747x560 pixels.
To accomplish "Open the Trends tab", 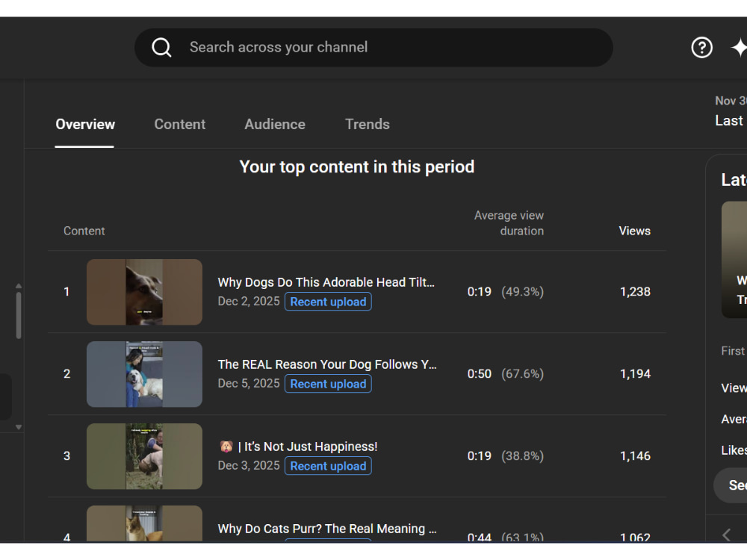I will [x=368, y=124].
